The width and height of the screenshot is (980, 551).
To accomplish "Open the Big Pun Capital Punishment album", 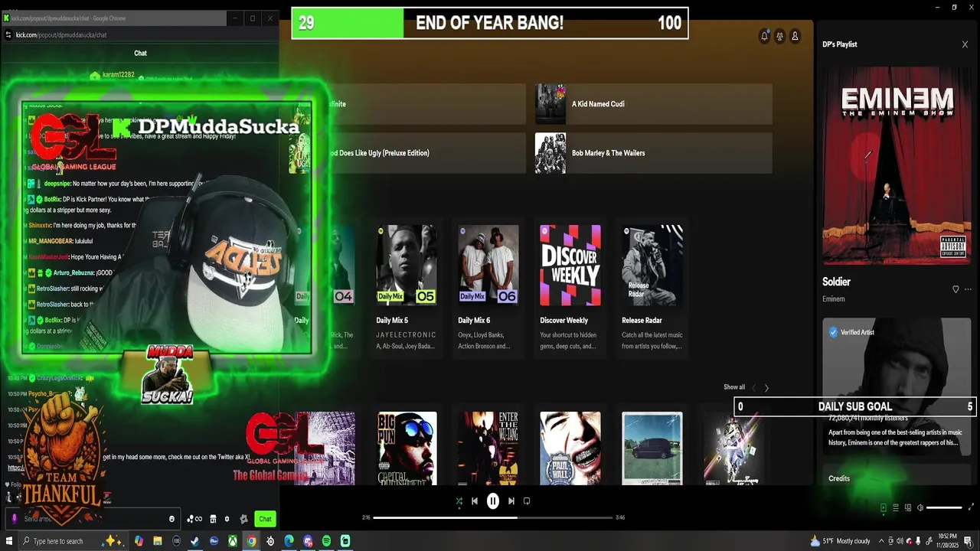I will [x=407, y=448].
